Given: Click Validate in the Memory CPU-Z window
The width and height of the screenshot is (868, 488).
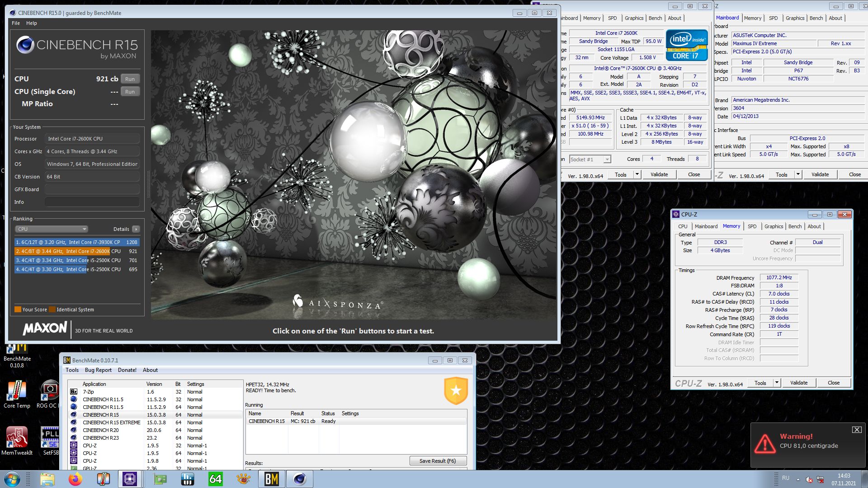Looking at the screenshot, I should [x=798, y=383].
